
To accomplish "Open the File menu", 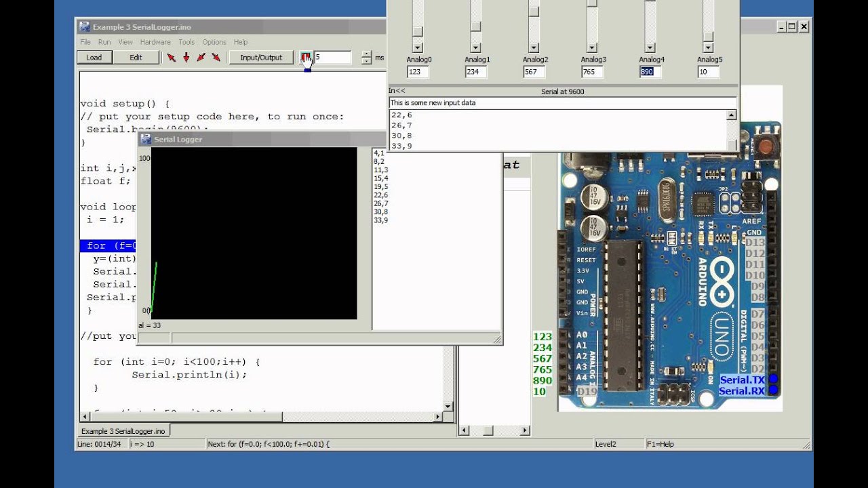I will pyautogui.click(x=85, y=42).
